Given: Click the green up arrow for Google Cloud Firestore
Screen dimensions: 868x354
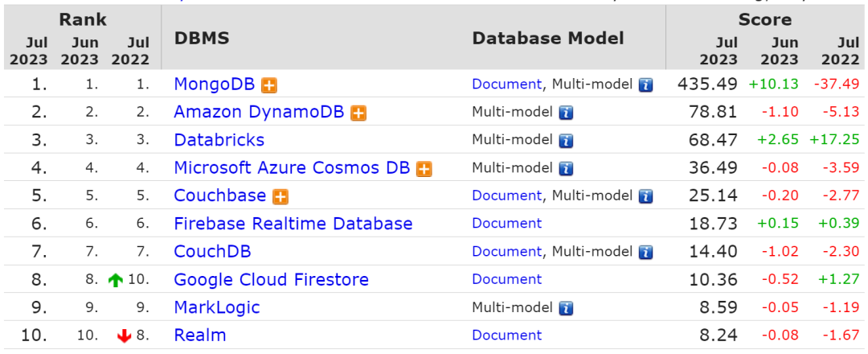Looking at the screenshot, I should click(116, 281).
